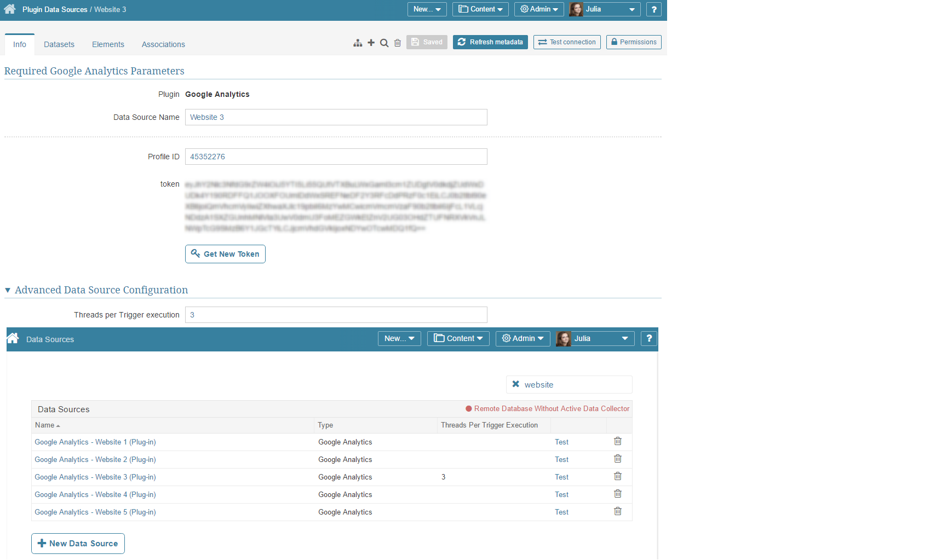Click the Data Sources title in the list page header
Viewport: 930px width, 560px height.
pyautogui.click(x=50, y=339)
